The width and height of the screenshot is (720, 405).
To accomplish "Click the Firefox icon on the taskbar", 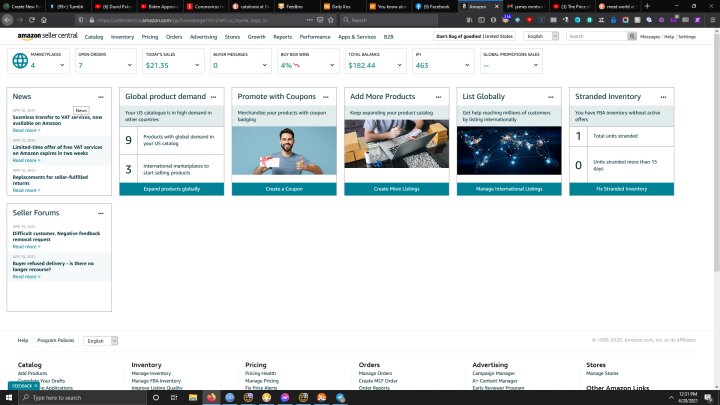I will [x=211, y=397].
